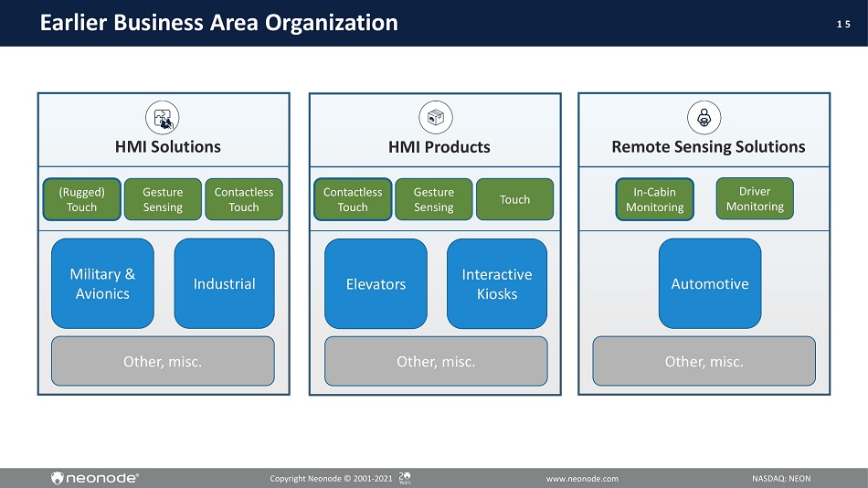
Task: Click the HMI Solutions heading
Action: tap(168, 147)
